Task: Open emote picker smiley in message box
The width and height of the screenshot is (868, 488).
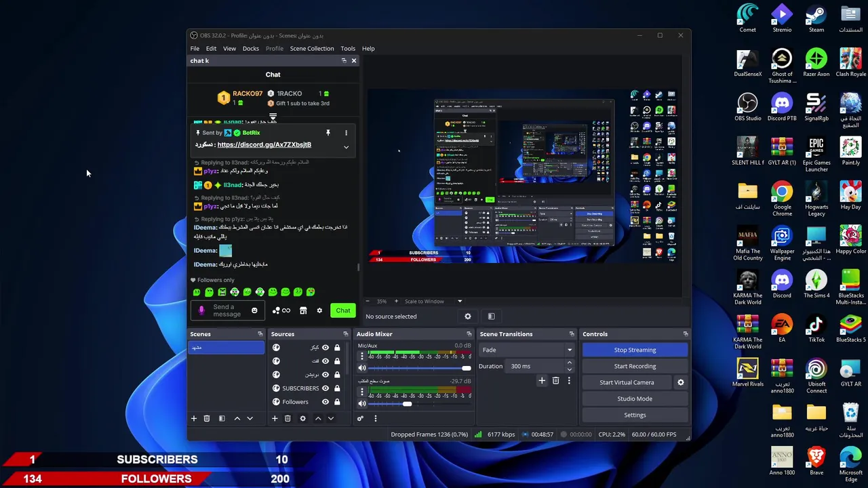Action: coord(254,310)
